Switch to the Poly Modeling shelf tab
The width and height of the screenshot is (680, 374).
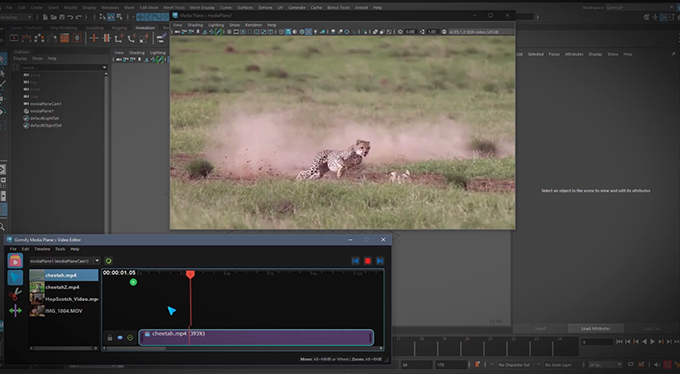click(64, 28)
